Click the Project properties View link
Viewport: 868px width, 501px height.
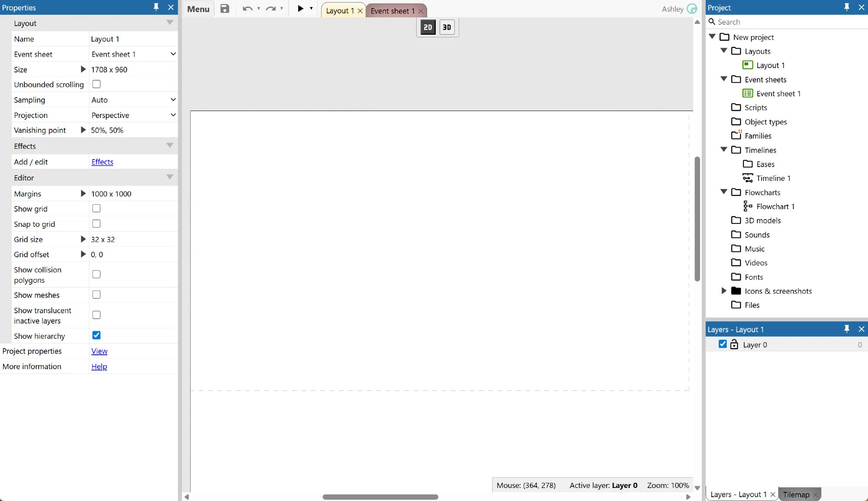[99, 351]
